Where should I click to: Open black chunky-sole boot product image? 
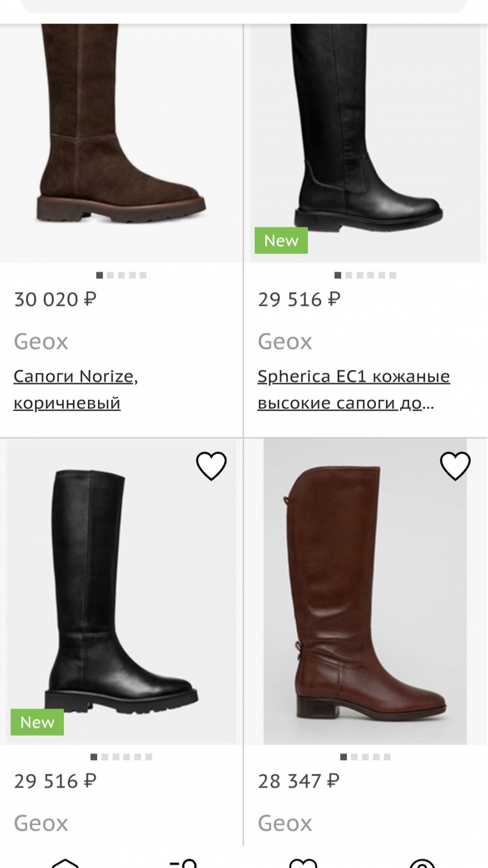point(121,591)
